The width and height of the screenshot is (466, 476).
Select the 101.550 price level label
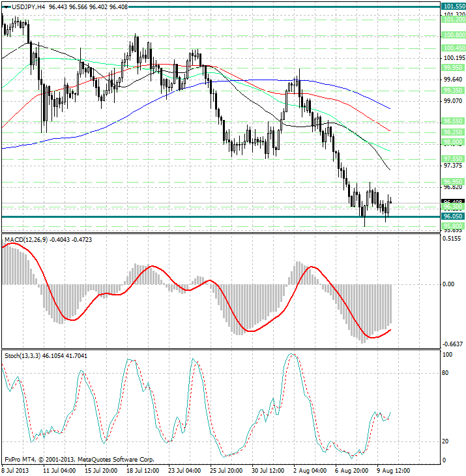click(453, 7)
